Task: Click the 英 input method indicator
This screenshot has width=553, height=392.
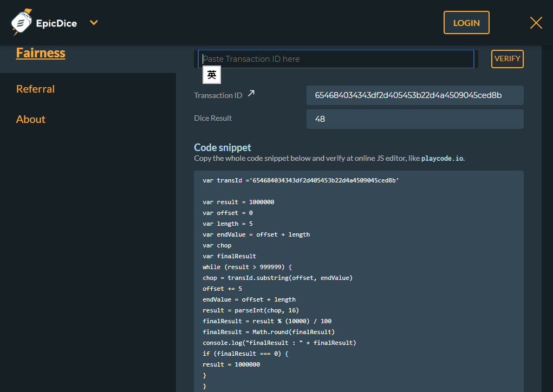Action: point(212,75)
